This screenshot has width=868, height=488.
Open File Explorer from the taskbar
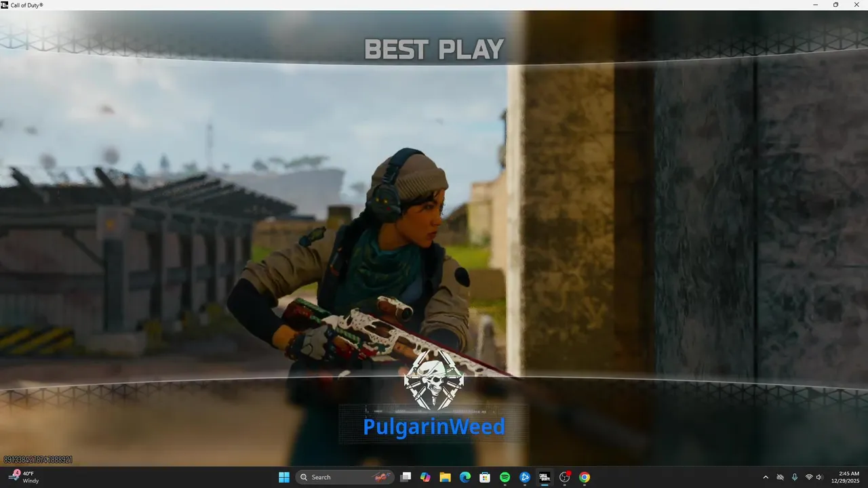pyautogui.click(x=445, y=477)
